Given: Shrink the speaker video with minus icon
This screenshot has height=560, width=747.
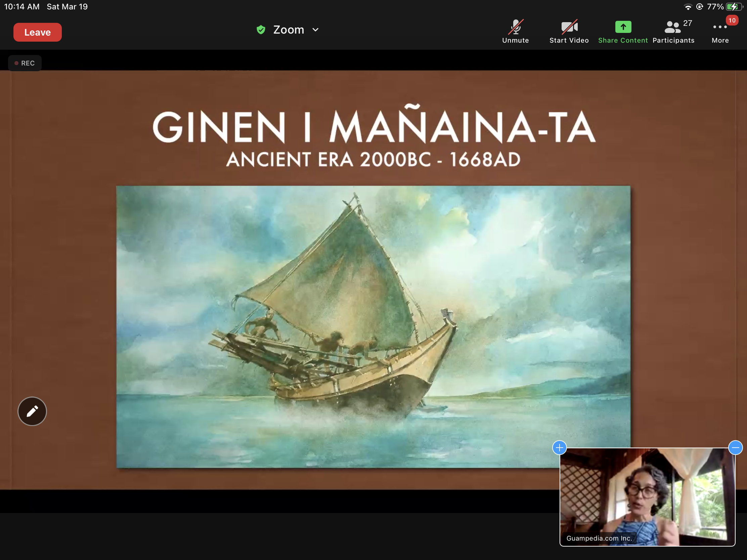Looking at the screenshot, I should (x=735, y=448).
